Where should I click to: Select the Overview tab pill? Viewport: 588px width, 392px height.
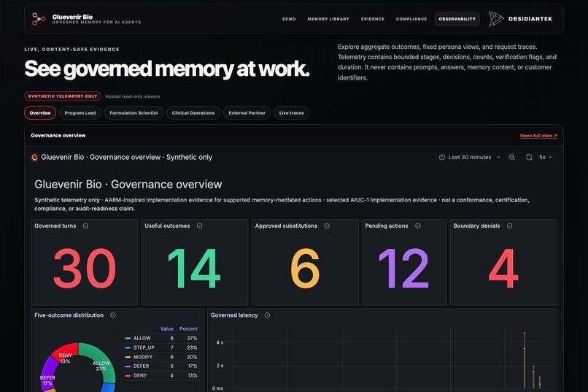click(40, 113)
